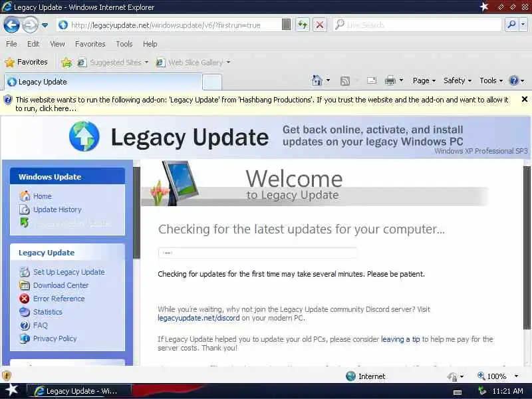Click the Search magnifier button

pos(512,25)
